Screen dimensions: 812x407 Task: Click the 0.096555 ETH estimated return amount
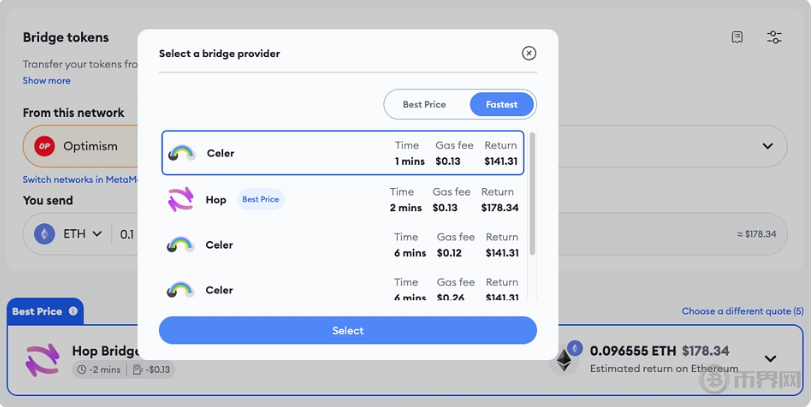[633, 351]
